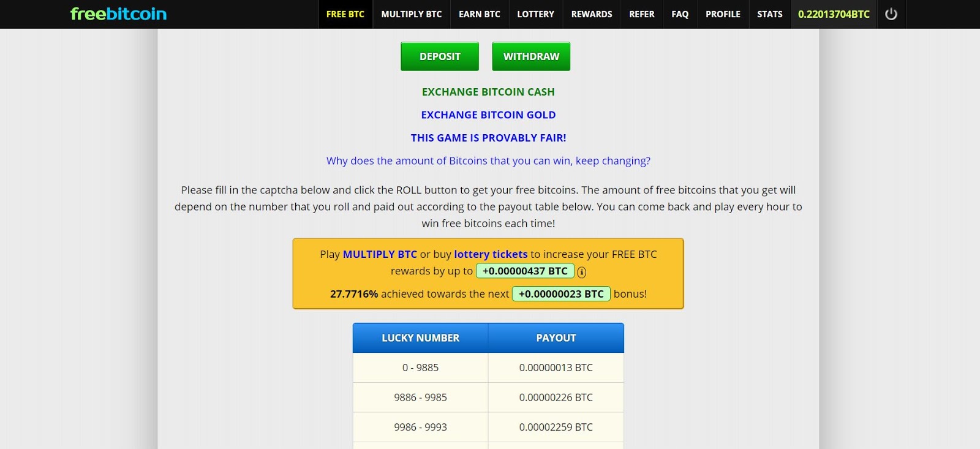Click the 27.7716% progress text

click(x=354, y=294)
